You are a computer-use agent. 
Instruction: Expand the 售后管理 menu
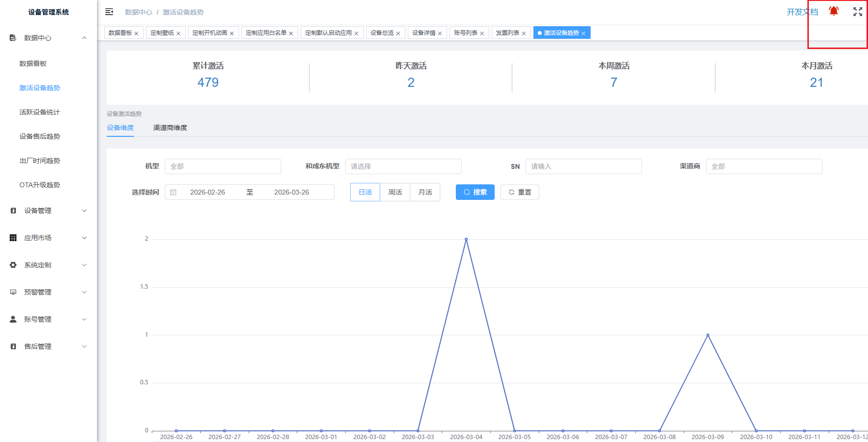[84, 346]
